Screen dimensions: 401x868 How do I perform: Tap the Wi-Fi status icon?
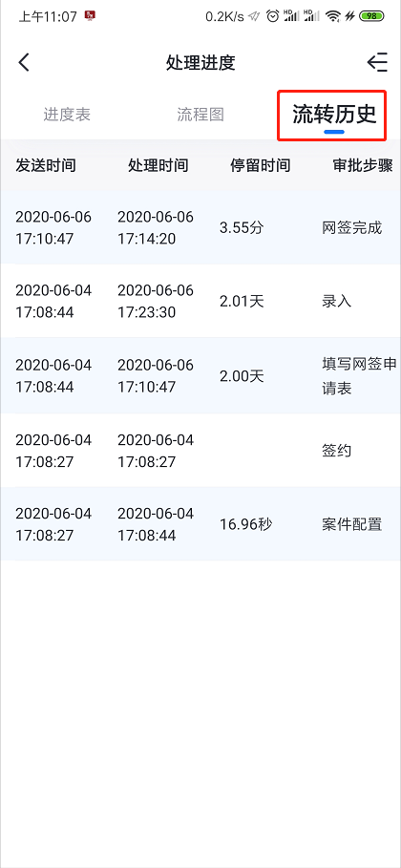[x=333, y=16]
